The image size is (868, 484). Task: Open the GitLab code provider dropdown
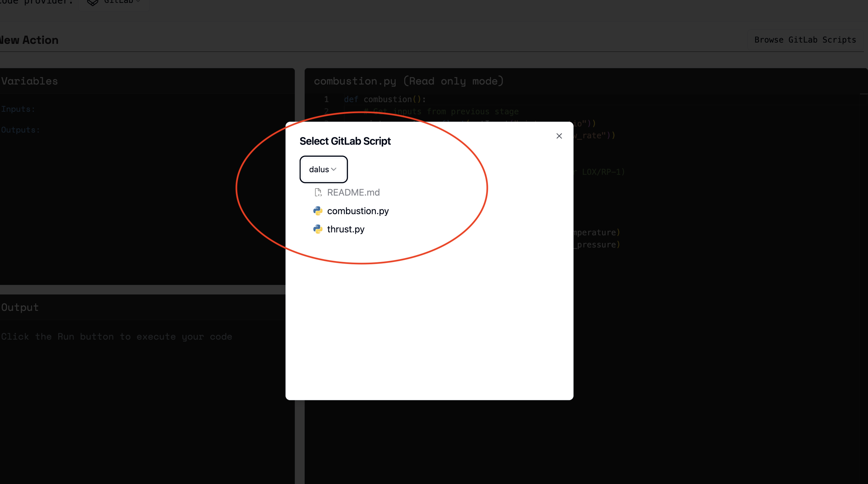(x=114, y=3)
